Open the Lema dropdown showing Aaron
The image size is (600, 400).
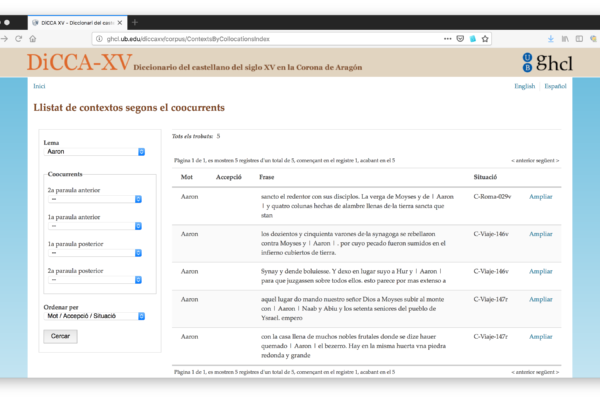pyautogui.click(x=95, y=152)
